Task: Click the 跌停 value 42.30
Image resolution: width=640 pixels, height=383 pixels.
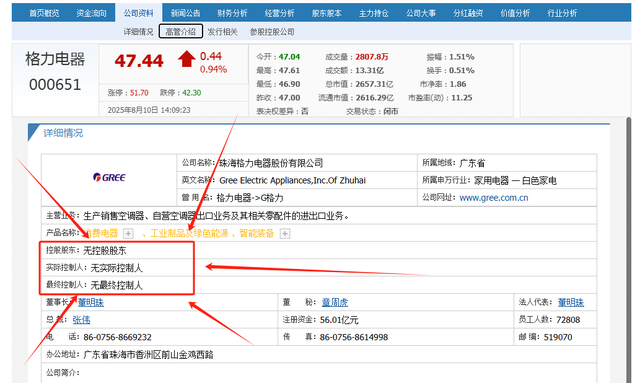Action: (191, 93)
